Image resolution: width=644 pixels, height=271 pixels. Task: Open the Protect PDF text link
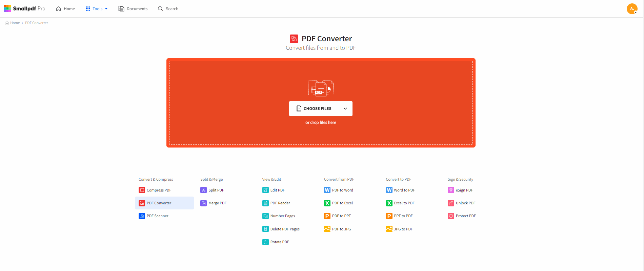pos(466,216)
